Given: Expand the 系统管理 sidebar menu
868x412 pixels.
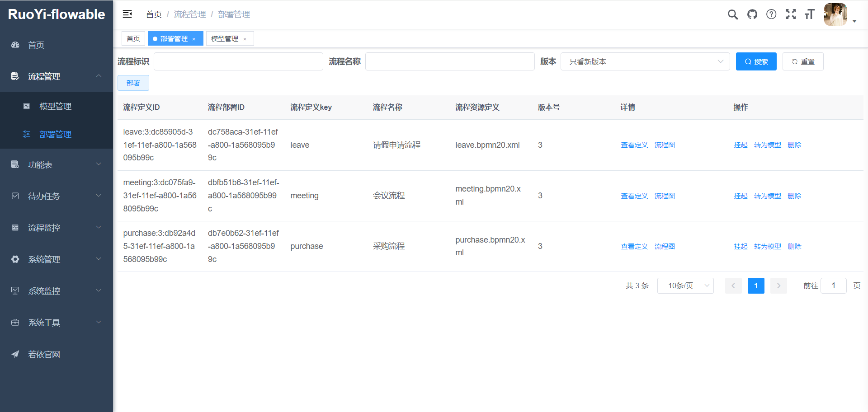Looking at the screenshot, I should point(43,259).
